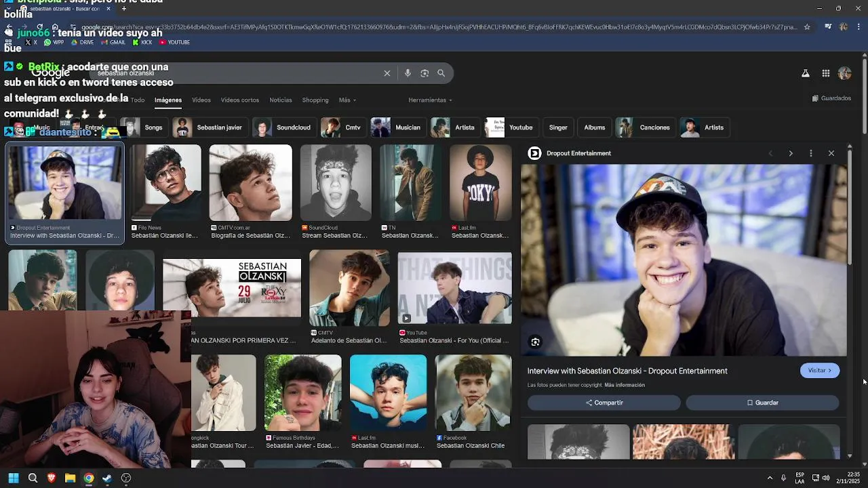Switch to the Imágenes tab
Image resolution: width=868 pixels, height=488 pixels.
[x=168, y=100]
